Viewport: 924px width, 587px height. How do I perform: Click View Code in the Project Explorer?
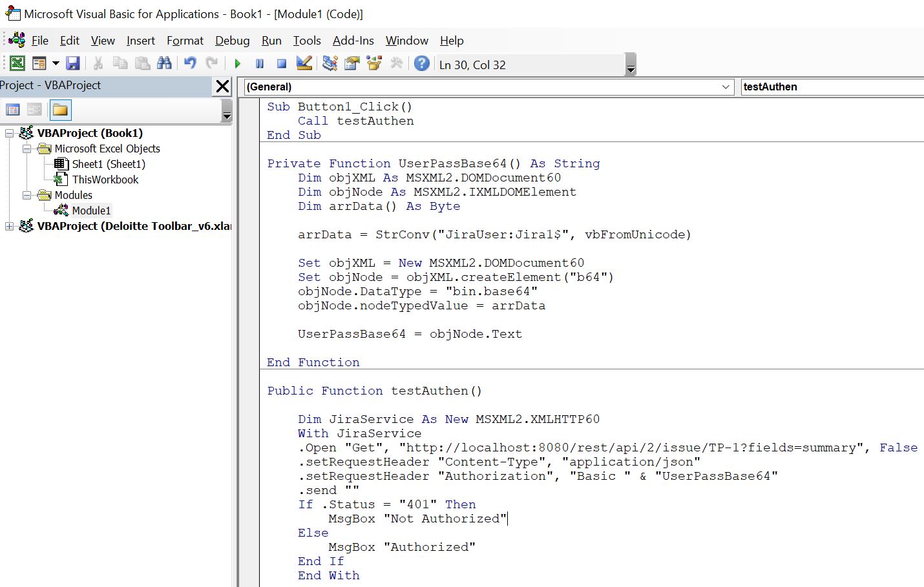[x=13, y=110]
